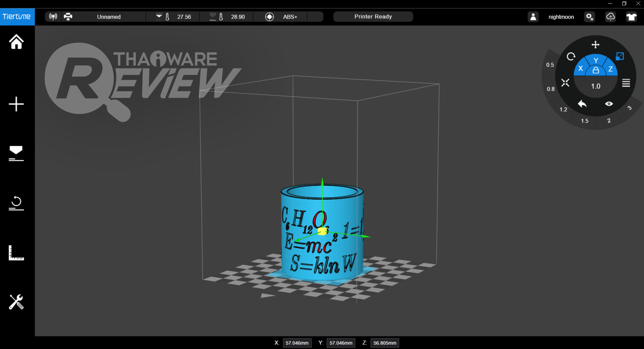Select the Rotate tool on the wheel
Image resolution: width=644 pixels, height=349 pixels.
(x=571, y=56)
